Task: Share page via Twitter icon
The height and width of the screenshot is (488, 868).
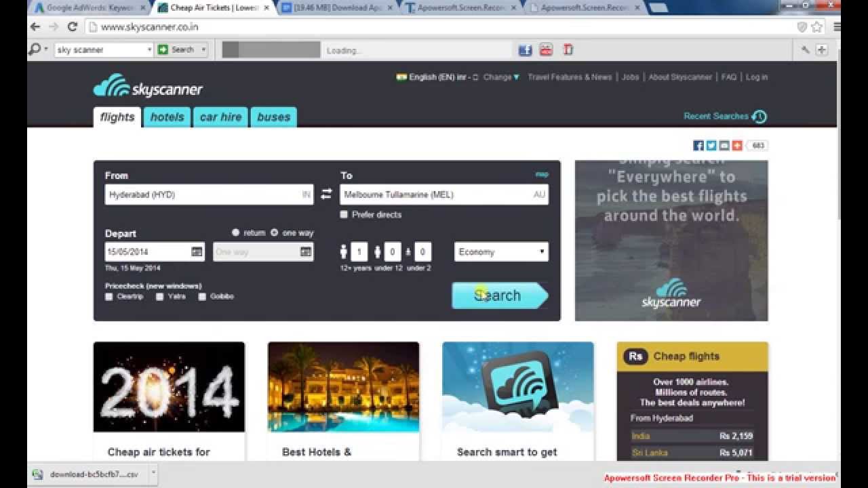Action: coord(711,146)
